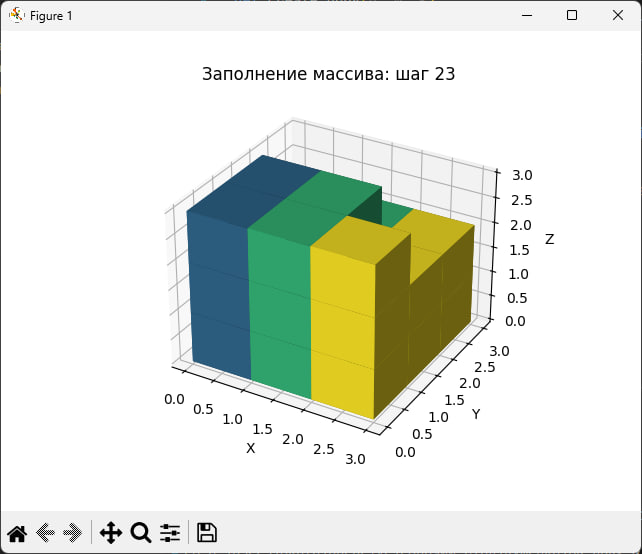Go back to the previous view

45,533
